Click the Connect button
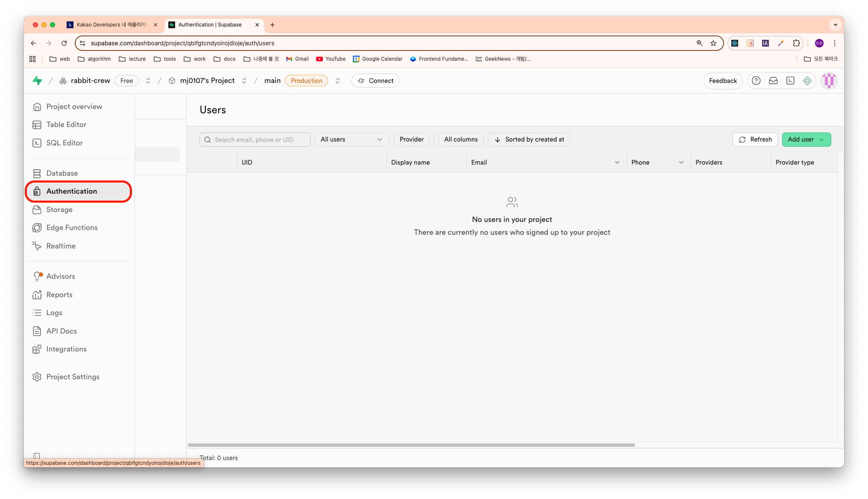Screen dimensions: 868x499 tap(375, 80)
